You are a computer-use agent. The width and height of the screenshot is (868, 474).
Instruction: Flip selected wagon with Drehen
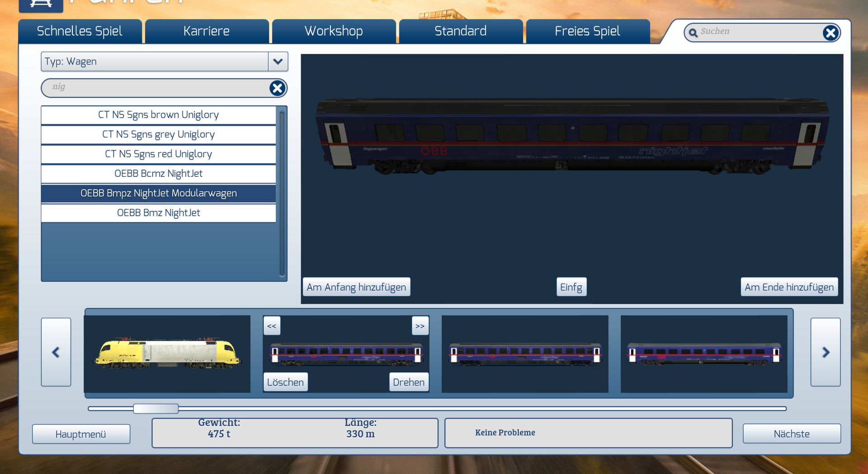click(x=409, y=382)
